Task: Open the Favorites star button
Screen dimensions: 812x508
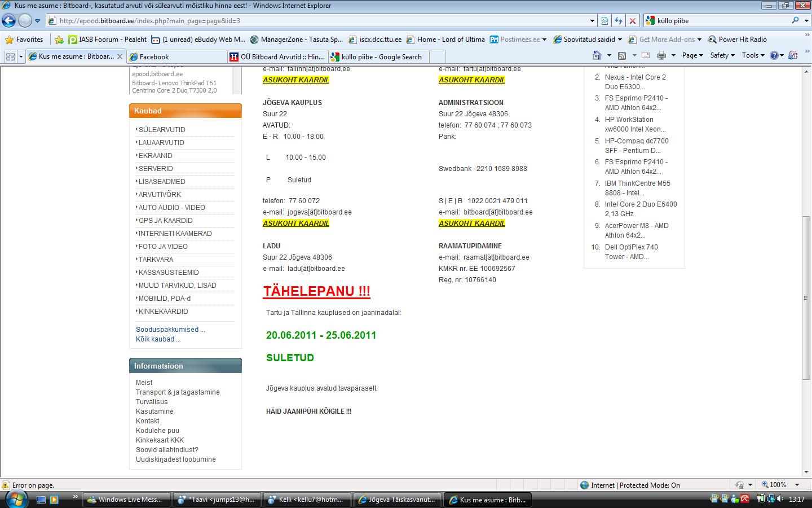Action: point(24,40)
